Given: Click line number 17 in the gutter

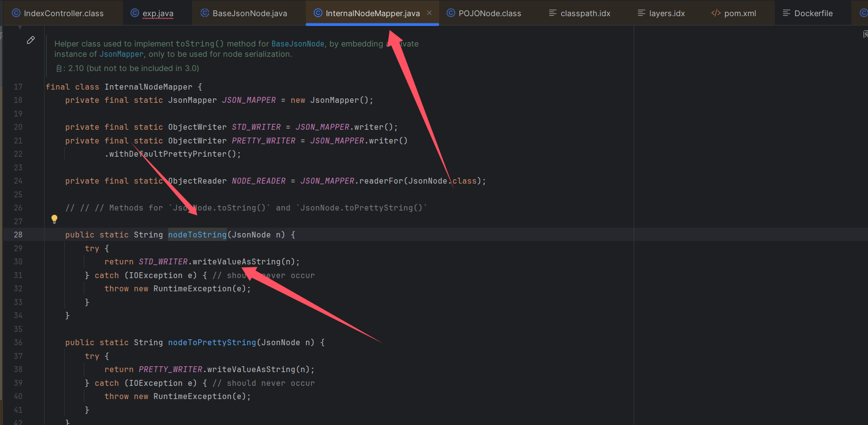Looking at the screenshot, I should pos(18,87).
